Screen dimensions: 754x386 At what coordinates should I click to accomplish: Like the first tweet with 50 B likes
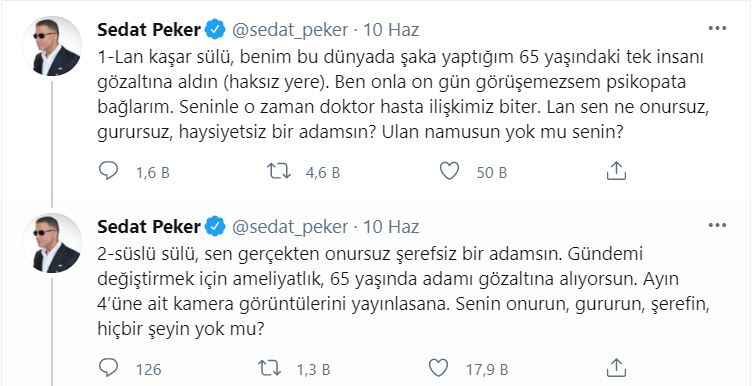[450, 171]
